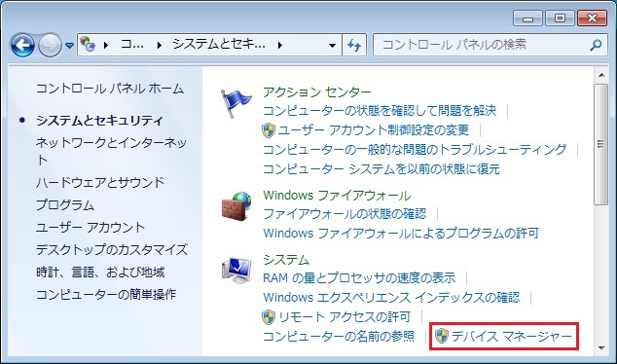This screenshot has height=364, width=617.
Task: Click the vertical scrollbar thumb
Action: pyautogui.click(x=600, y=144)
